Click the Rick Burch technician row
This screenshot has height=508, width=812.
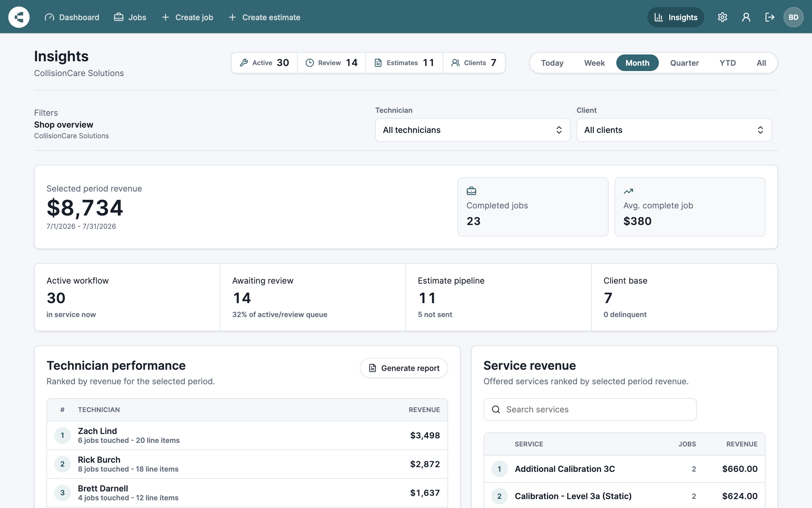(x=247, y=464)
